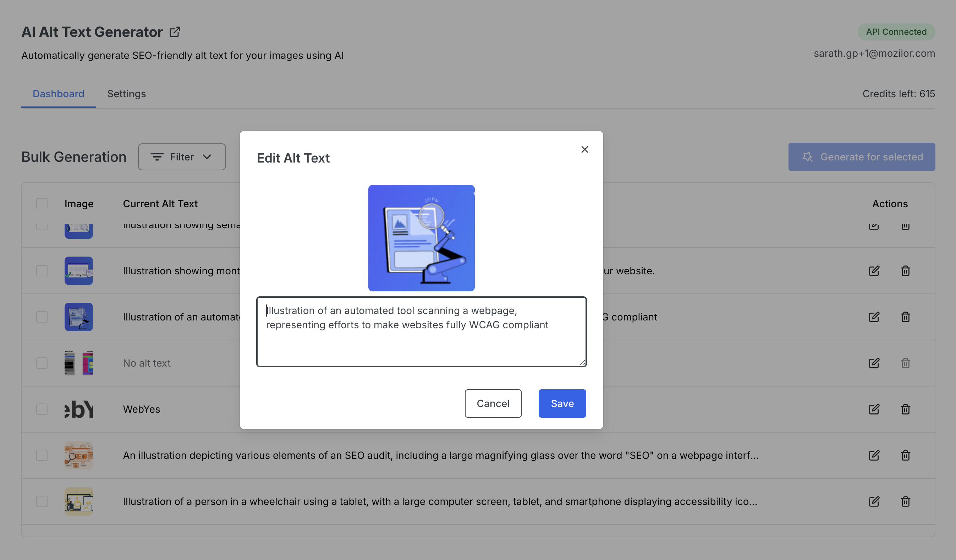The image size is (956, 560).
Task: Check the row for 'Illustration of an automat'
Action: click(x=42, y=317)
